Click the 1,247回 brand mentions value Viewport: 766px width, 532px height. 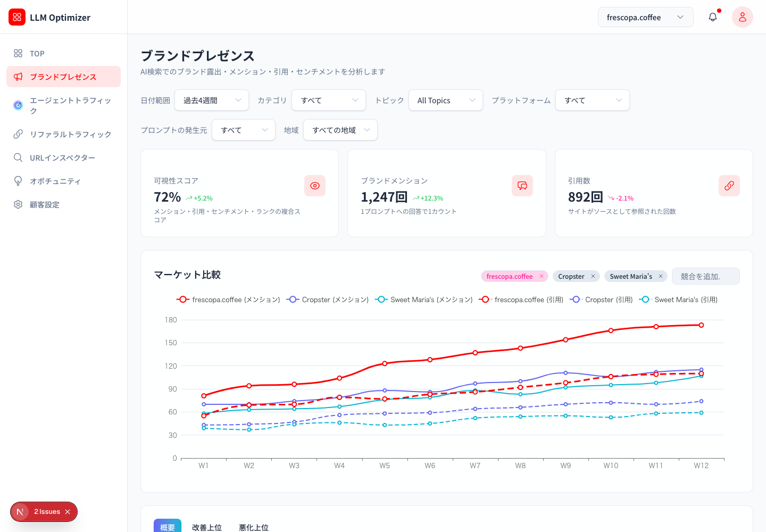[x=384, y=197]
